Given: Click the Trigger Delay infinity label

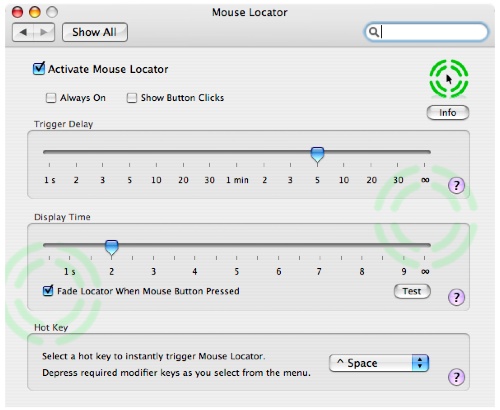Looking at the screenshot, I should coord(425,180).
